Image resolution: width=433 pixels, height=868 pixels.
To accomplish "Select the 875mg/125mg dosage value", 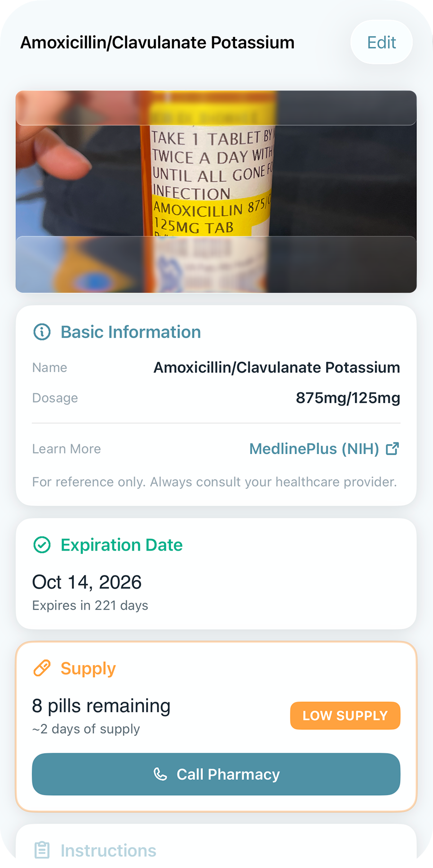I will [x=348, y=398].
